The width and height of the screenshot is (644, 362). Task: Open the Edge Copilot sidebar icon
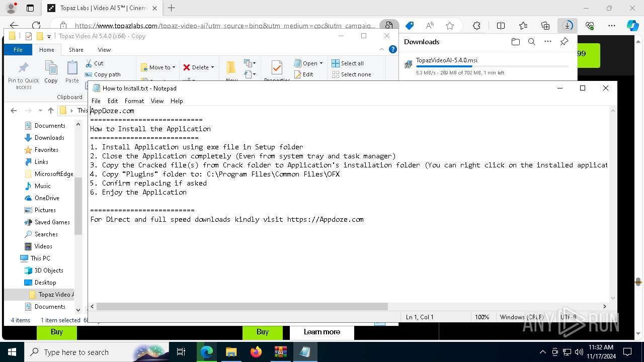(x=632, y=26)
